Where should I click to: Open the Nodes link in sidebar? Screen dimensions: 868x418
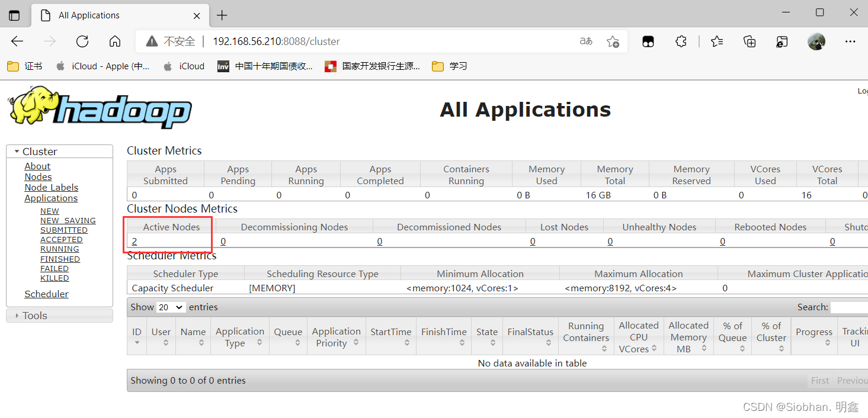[38, 177]
